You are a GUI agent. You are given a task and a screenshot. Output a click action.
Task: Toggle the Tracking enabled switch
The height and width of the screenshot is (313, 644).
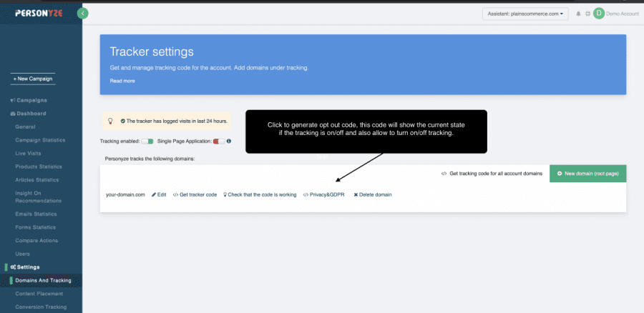(147, 141)
